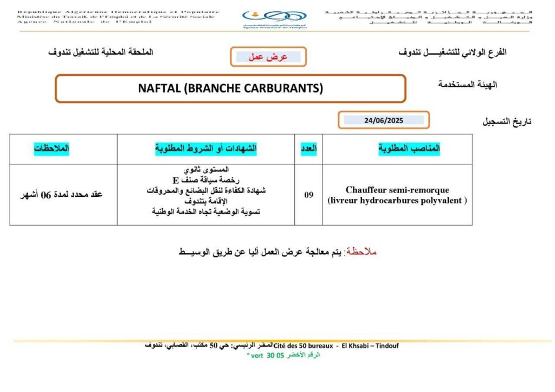
Task: Click the text '(livreur hydrocarbures polyvalent )'
Action: coord(397,201)
